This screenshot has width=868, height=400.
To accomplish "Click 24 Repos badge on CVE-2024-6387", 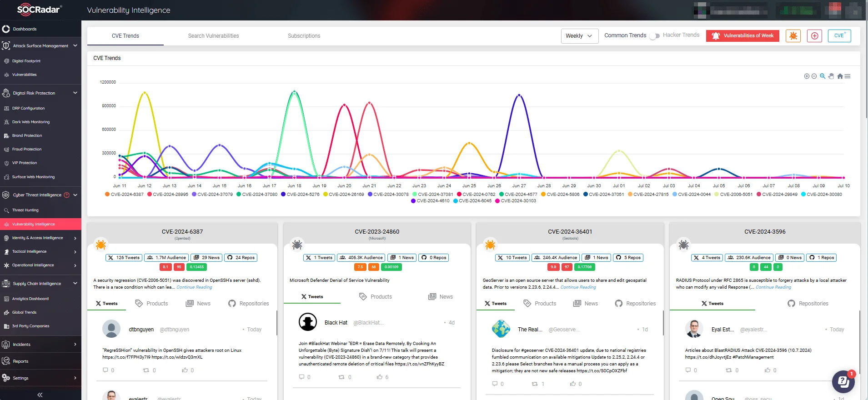I will tap(241, 258).
